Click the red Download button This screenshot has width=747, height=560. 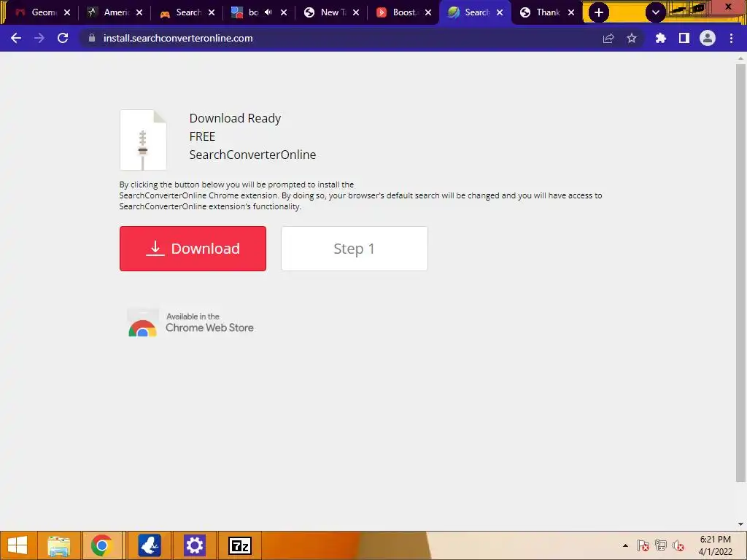coord(193,249)
